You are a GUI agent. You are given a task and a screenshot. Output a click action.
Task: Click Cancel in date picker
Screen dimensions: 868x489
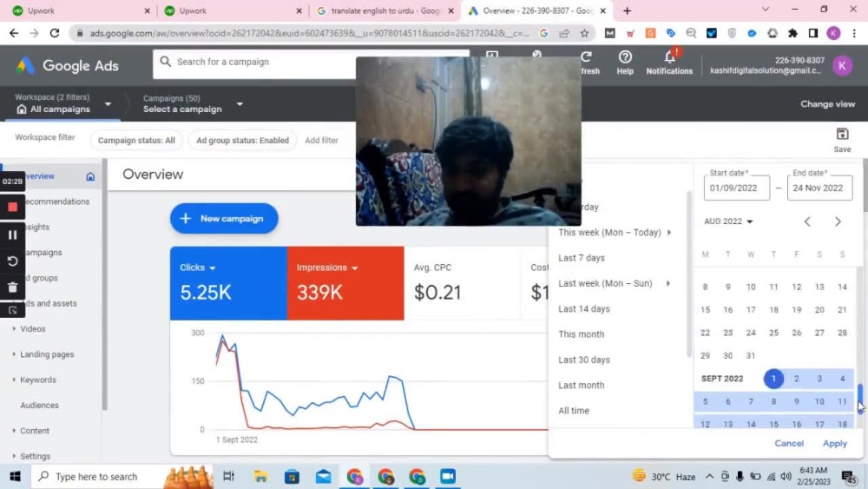(x=789, y=444)
